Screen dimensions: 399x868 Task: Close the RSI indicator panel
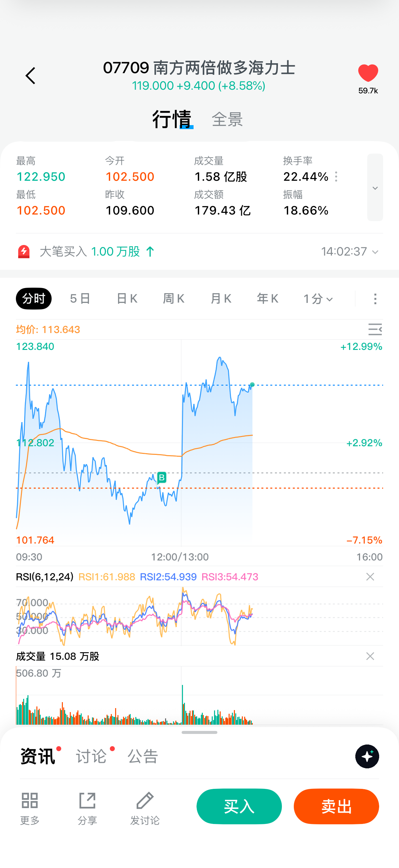tap(370, 577)
